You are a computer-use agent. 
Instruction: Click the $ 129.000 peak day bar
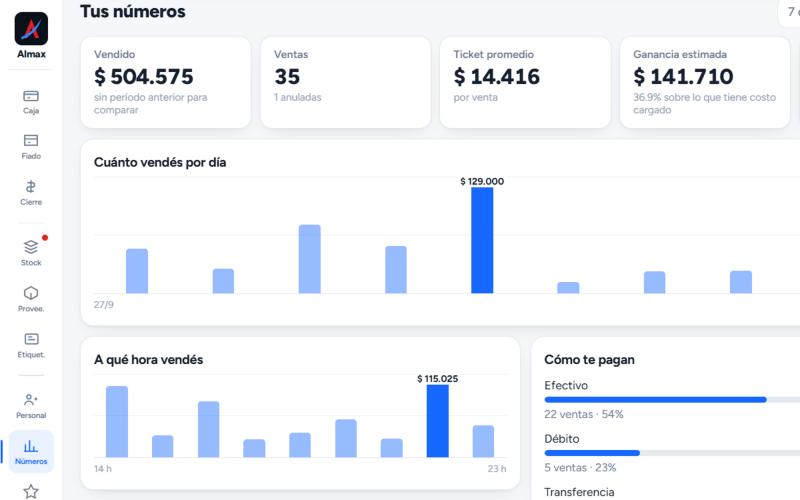tap(482, 240)
